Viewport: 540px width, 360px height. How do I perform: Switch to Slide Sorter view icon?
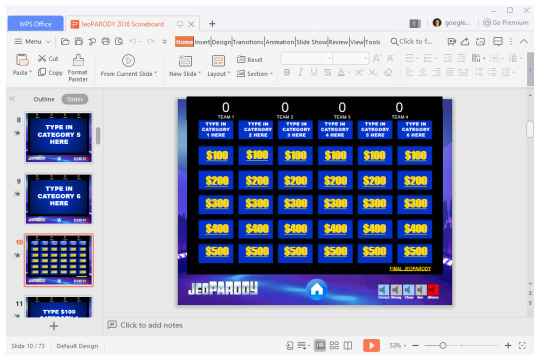334,345
